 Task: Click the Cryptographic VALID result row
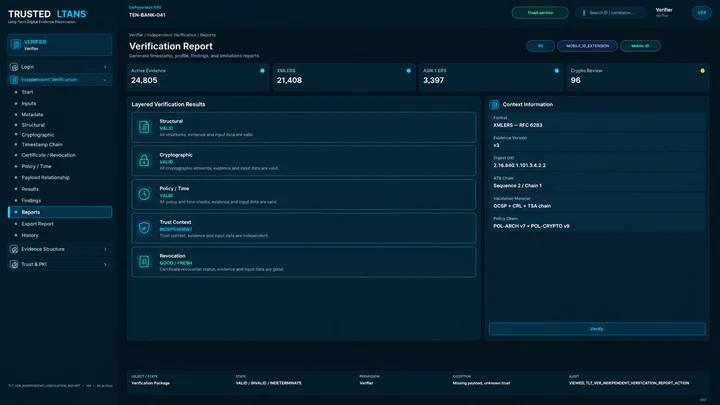click(304, 161)
